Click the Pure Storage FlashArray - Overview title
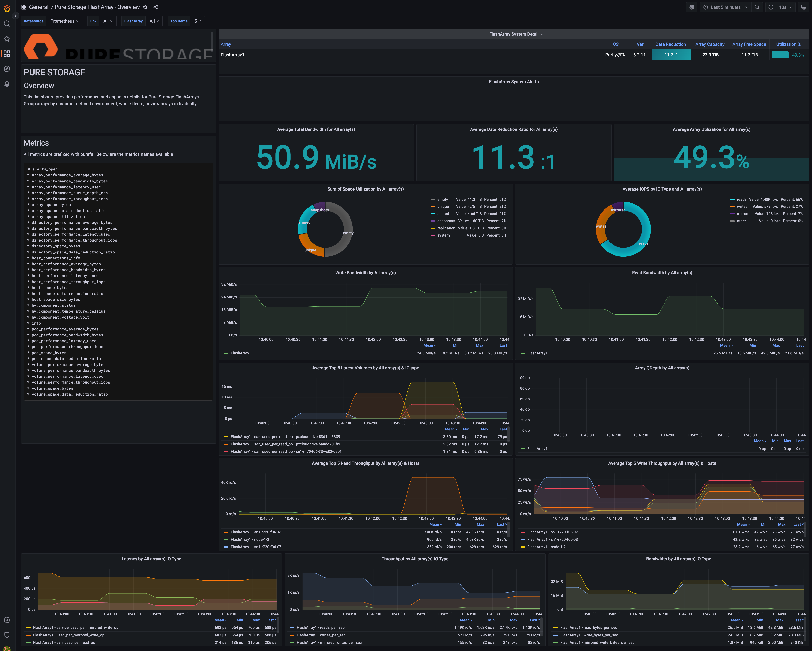Image resolution: width=812 pixels, height=651 pixels. point(97,7)
